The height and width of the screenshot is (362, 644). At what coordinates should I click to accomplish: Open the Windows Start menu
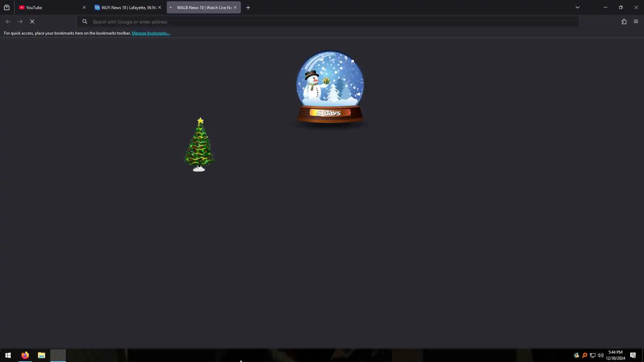click(8, 355)
